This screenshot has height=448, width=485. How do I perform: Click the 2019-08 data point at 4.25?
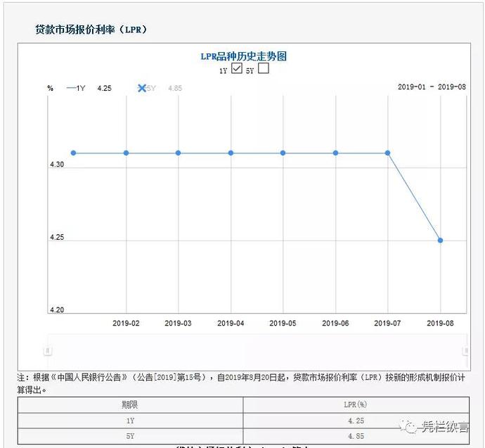440,241
